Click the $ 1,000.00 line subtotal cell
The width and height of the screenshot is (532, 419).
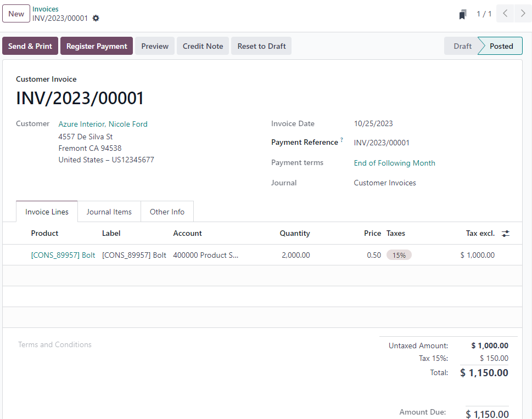[x=478, y=255]
